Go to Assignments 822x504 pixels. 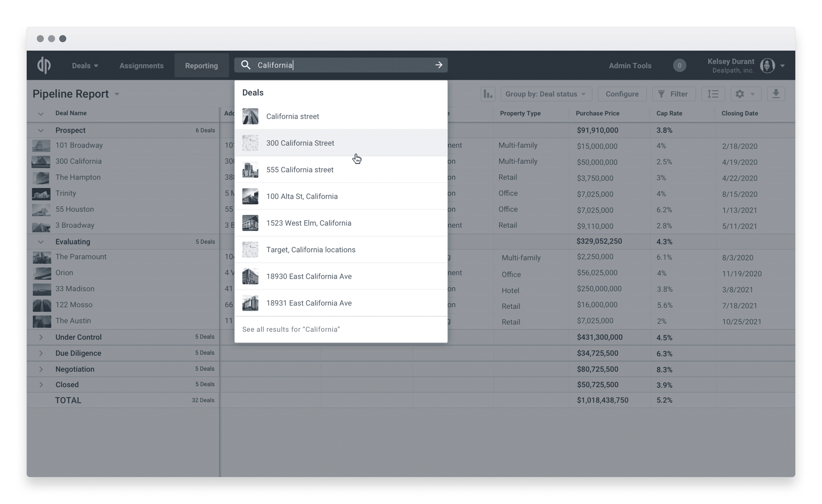[142, 66]
